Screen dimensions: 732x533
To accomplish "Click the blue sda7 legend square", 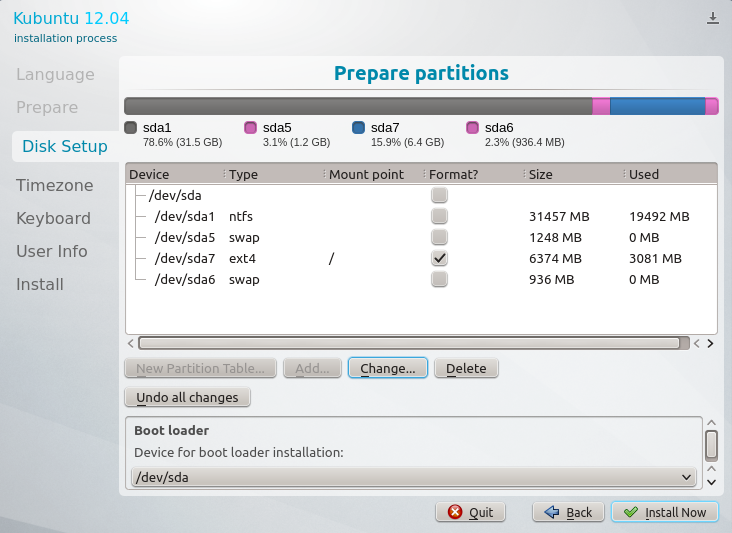I will (359, 127).
